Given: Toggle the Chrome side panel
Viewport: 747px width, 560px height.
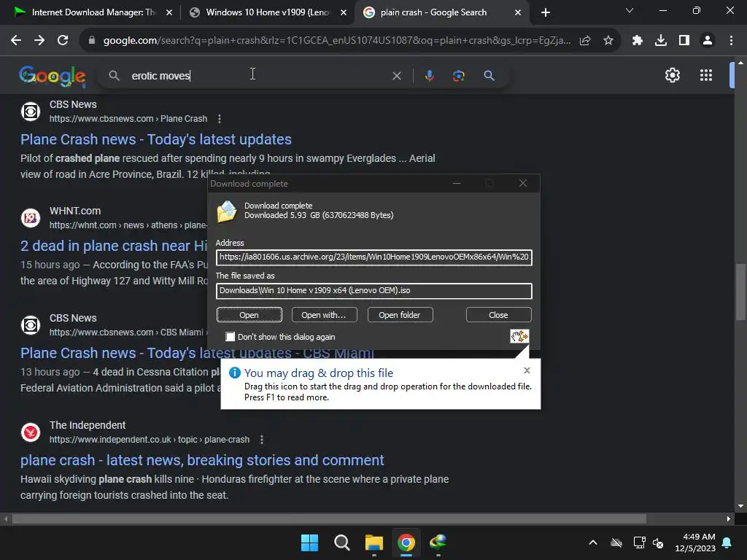Looking at the screenshot, I should (x=684, y=41).
